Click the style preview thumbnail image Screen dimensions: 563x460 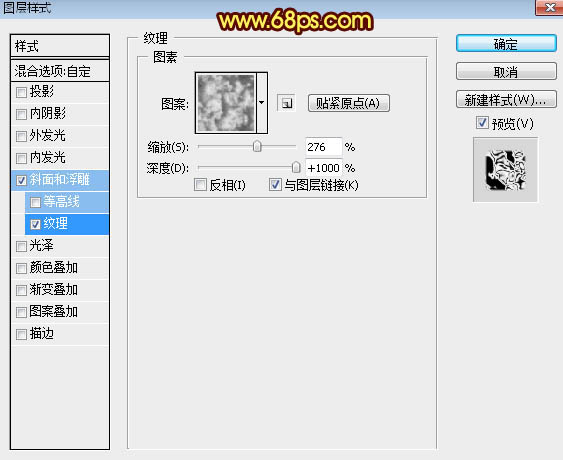tap(505, 169)
